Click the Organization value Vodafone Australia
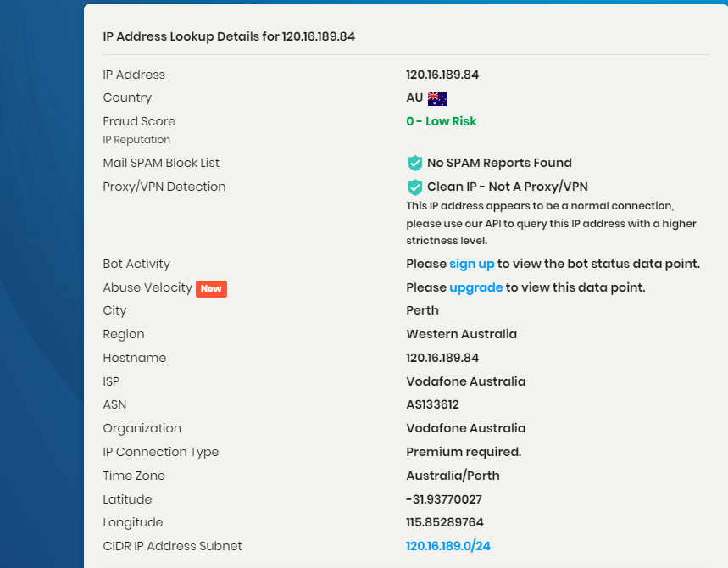 pyautogui.click(x=465, y=428)
